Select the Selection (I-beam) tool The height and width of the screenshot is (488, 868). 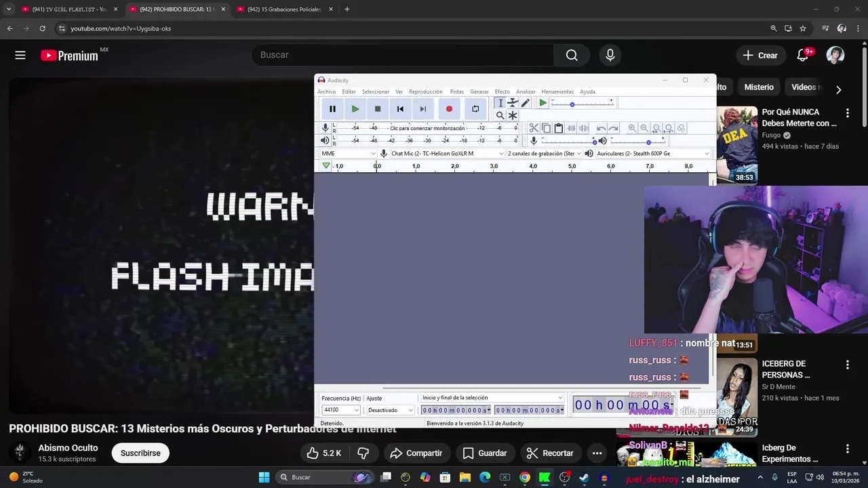[x=500, y=103]
